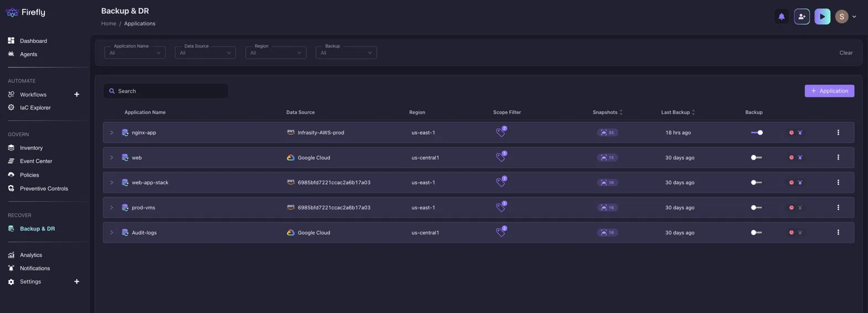Click the alert bell icon for nginx-app
The width and height of the screenshot is (868, 313).
tap(800, 132)
